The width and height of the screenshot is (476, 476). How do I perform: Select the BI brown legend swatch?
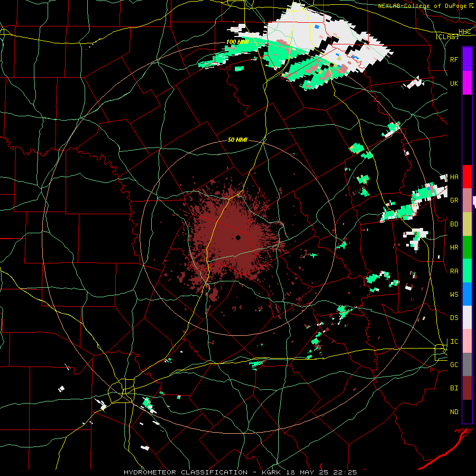tap(467, 388)
